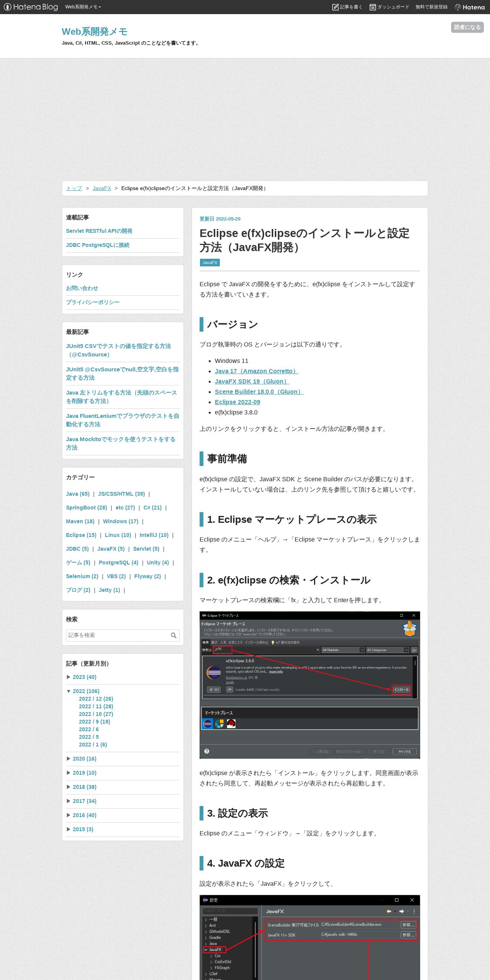
Task: Select JS/CSS/HTML (39) category
Action: click(x=121, y=494)
